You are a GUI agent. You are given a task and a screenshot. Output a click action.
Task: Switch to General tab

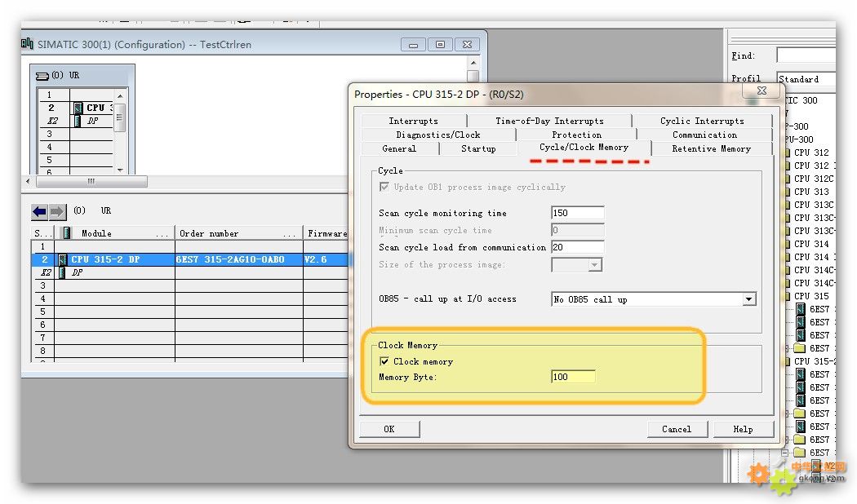(400, 148)
